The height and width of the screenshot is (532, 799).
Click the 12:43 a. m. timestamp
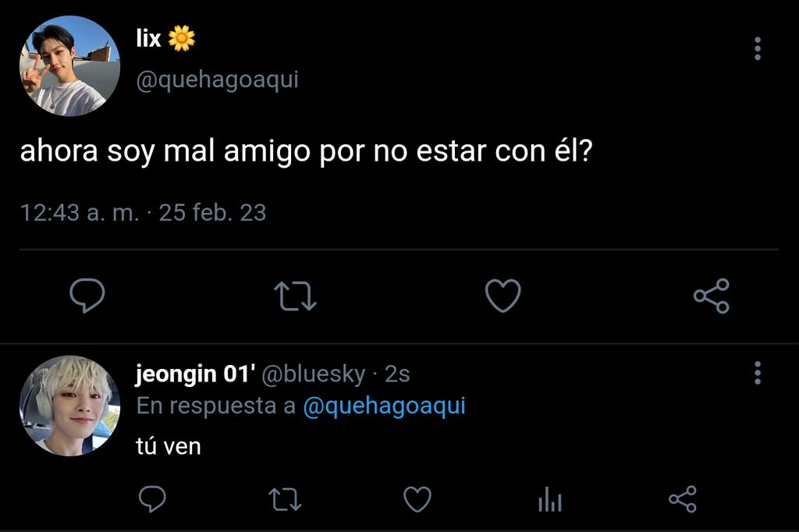[80, 212]
